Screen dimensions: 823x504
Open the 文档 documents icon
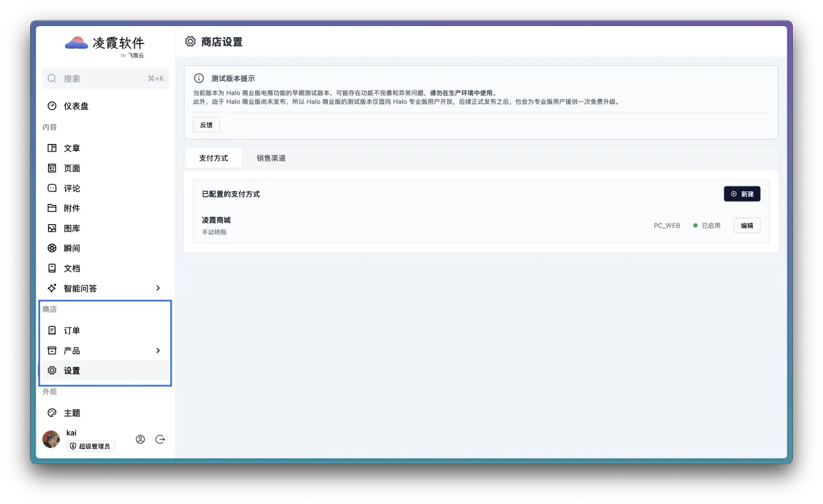click(x=52, y=268)
